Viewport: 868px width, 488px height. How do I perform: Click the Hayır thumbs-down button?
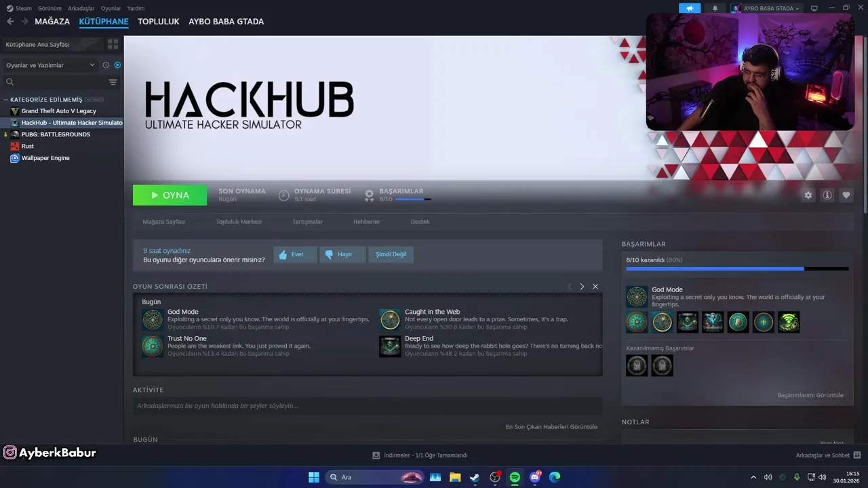point(342,254)
